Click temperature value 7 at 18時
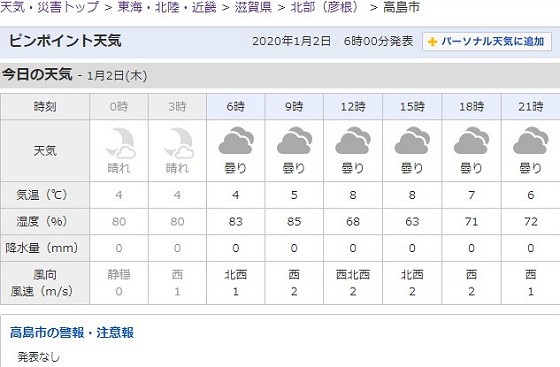This screenshot has width=560, height=367. click(471, 195)
